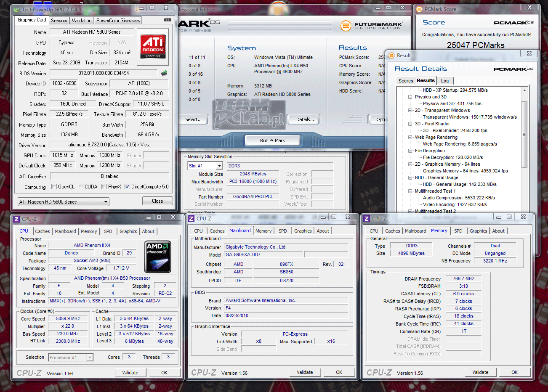Screen dimensions: 548x392
Task: Click the CPU-Z icon in the CPU tab window's title bar
Action: point(17,219)
